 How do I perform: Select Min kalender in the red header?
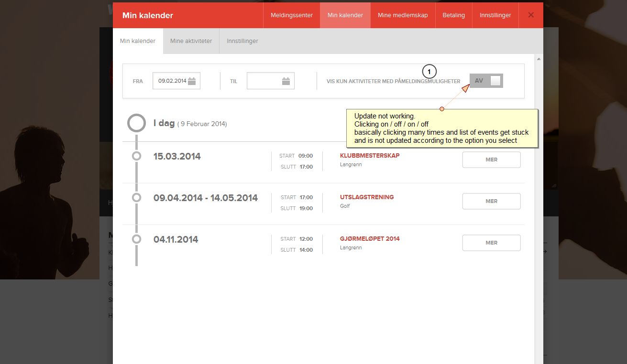(345, 15)
